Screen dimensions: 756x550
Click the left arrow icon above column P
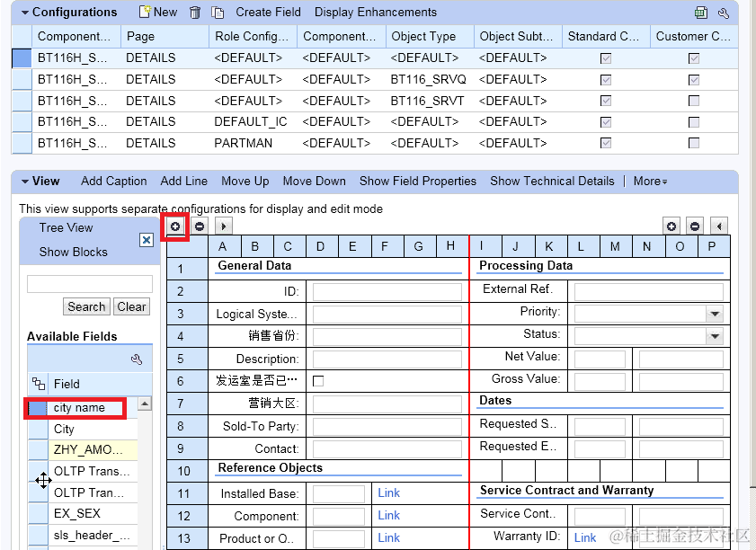tap(719, 226)
